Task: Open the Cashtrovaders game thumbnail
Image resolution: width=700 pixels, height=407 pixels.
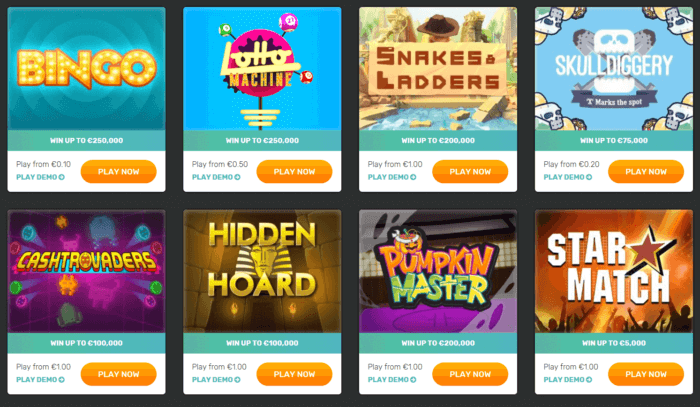Action: [87, 271]
